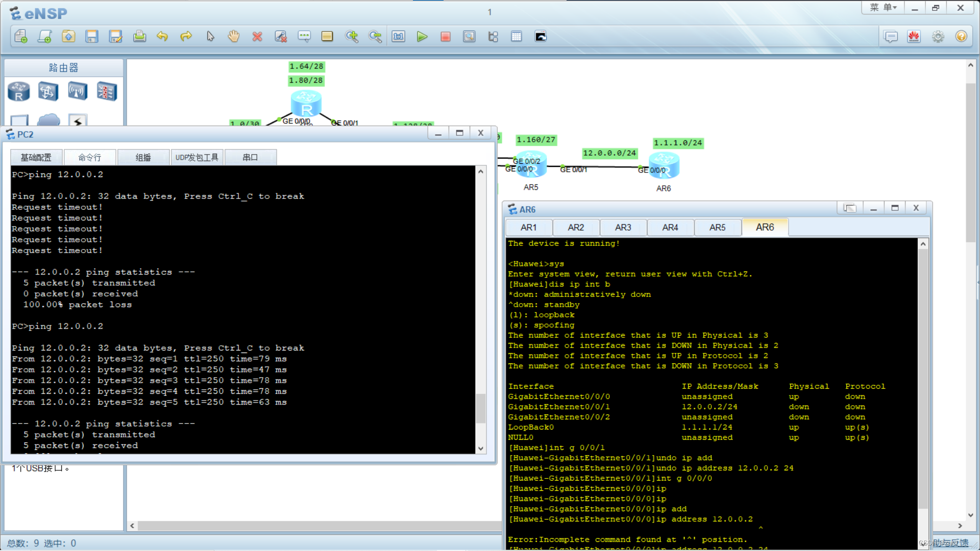Click the AR6 router on the canvas
980x551 pixels.
pos(664,166)
